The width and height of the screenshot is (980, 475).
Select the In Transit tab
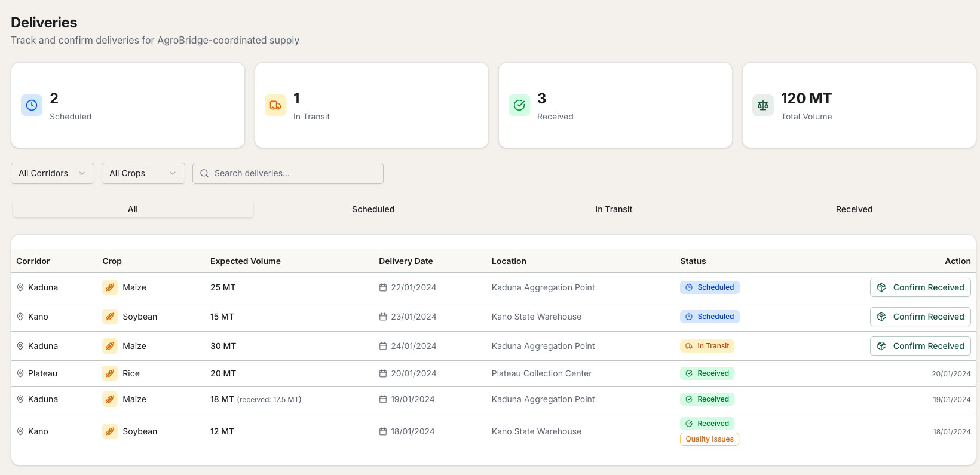(613, 209)
